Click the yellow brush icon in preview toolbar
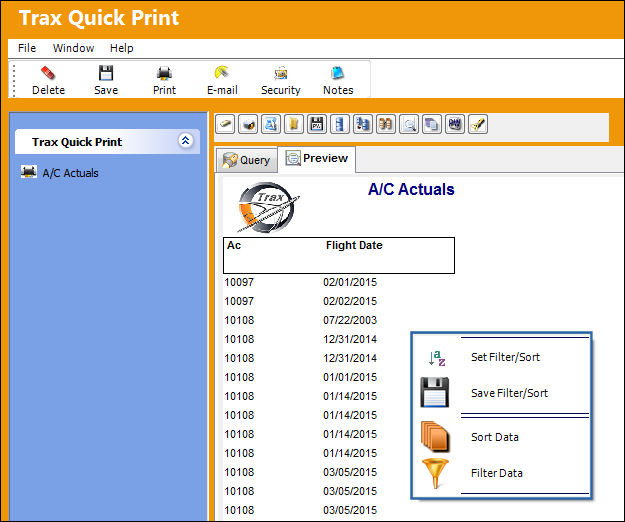Image resolution: width=625 pixels, height=522 pixels. pyautogui.click(x=478, y=124)
